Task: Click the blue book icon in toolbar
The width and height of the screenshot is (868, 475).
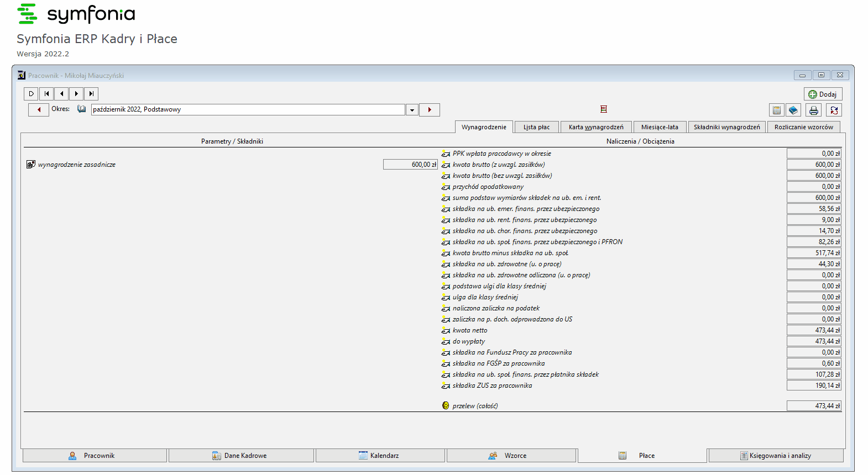Action: [793, 110]
